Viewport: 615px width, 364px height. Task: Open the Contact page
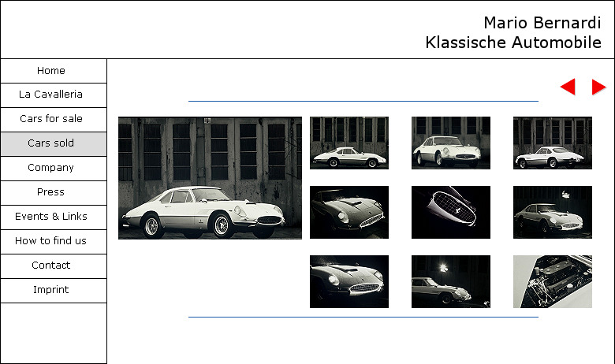pos(54,266)
